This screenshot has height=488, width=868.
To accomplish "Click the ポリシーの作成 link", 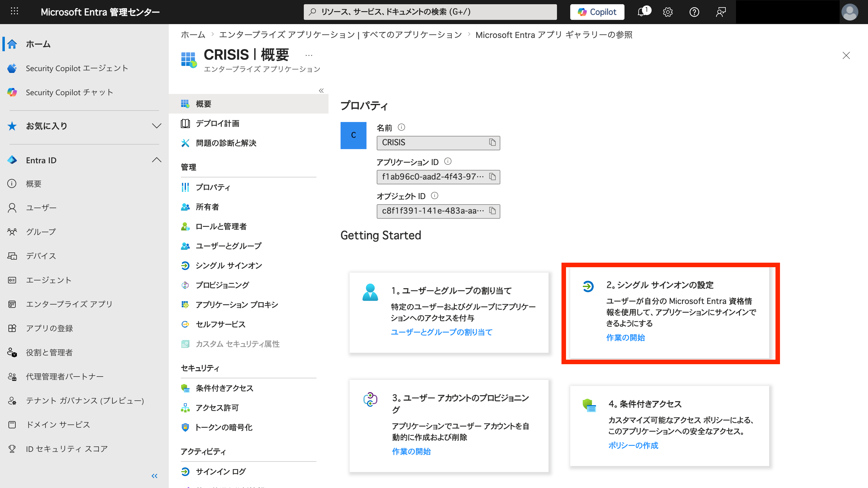I will (x=633, y=445).
